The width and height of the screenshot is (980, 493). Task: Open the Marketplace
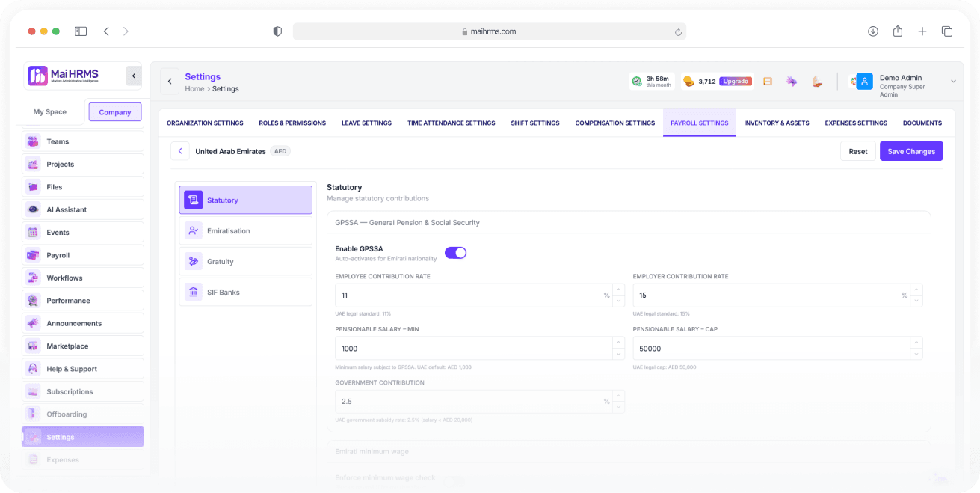[83, 346]
